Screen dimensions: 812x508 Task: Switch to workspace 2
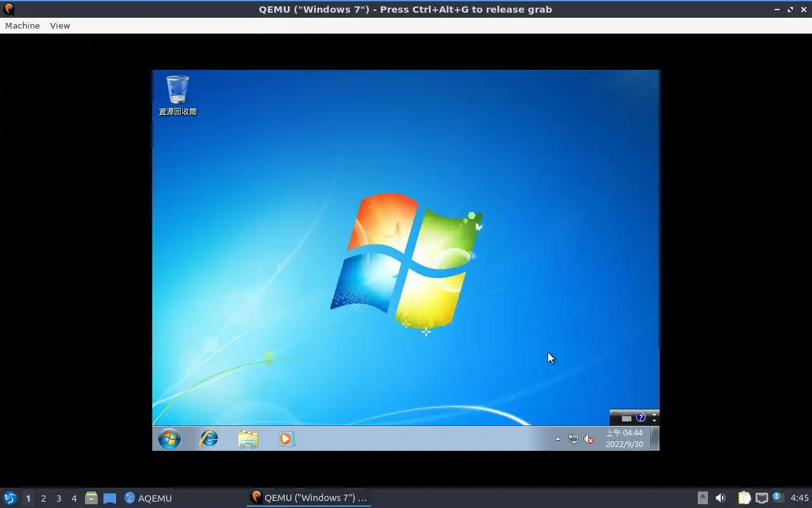pyautogui.click(x=43, y=498)
